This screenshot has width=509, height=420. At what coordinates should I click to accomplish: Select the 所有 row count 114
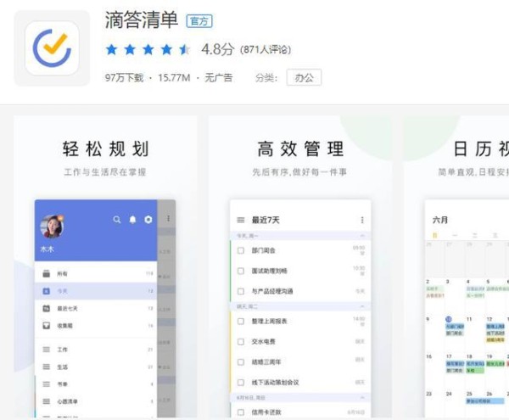click(x=149, y=273)
